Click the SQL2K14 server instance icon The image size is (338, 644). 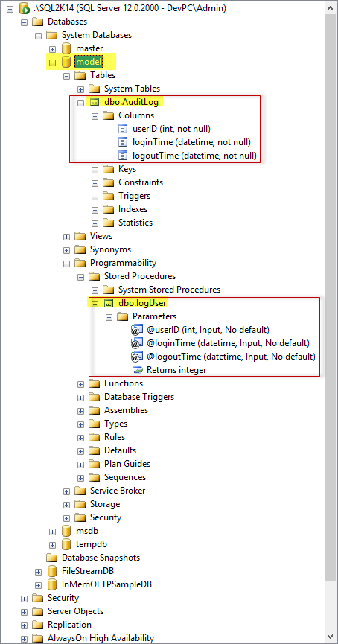click(x=25, y=7)
